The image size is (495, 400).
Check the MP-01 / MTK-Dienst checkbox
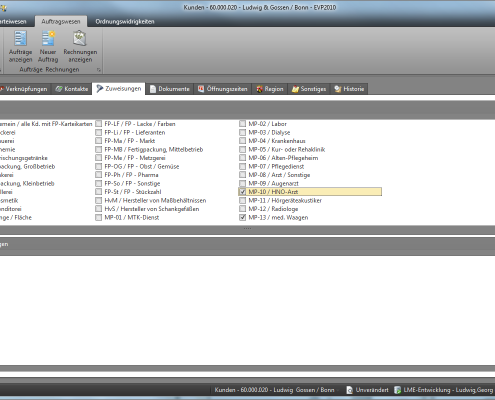98,218
